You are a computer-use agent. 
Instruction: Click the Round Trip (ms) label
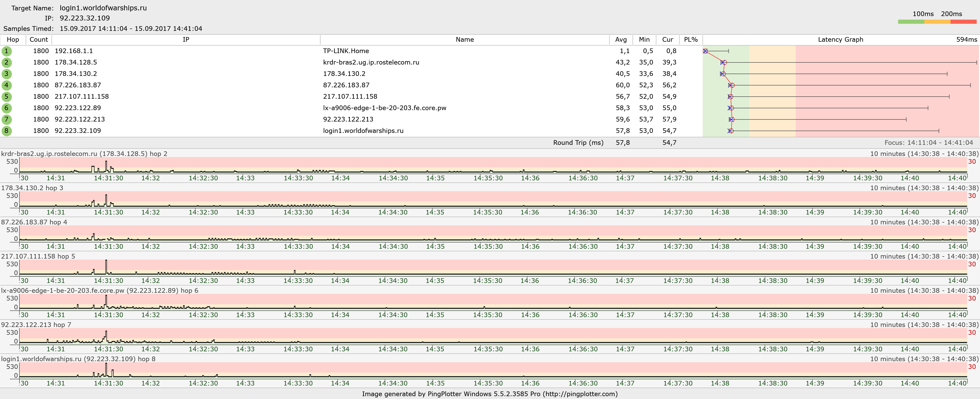[578, 143]
